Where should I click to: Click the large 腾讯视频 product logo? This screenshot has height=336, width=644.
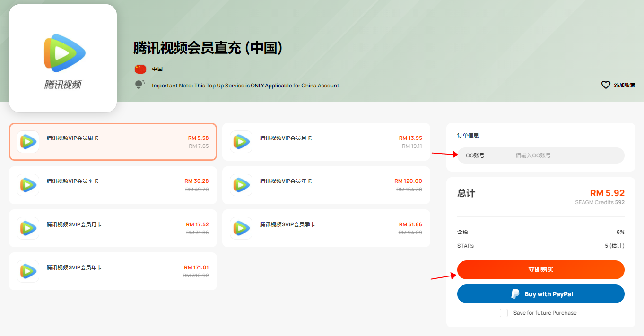pyautogui.click(x=63, y=58)
